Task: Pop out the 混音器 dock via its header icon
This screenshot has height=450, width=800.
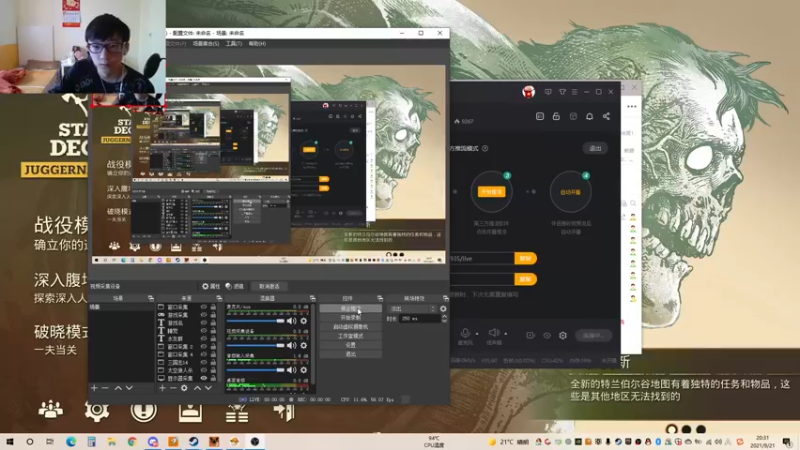Action: (x=312, y=298)
